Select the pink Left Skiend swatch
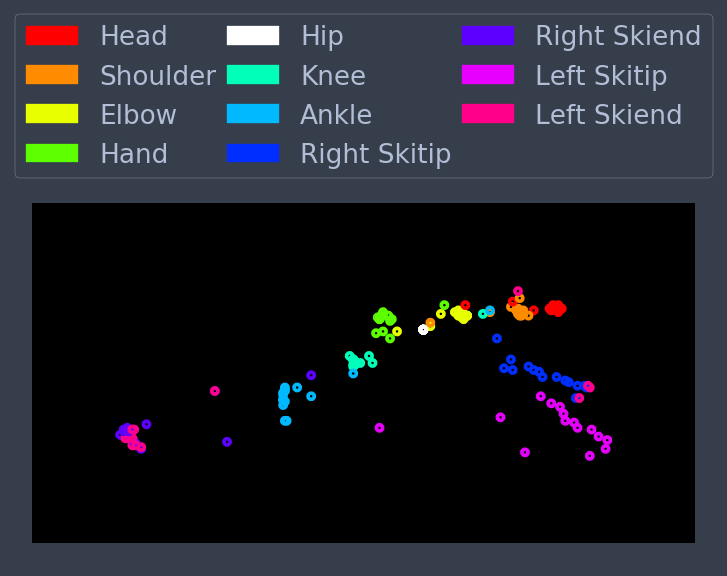Viewport: 727px width, 576px height. 488,114
